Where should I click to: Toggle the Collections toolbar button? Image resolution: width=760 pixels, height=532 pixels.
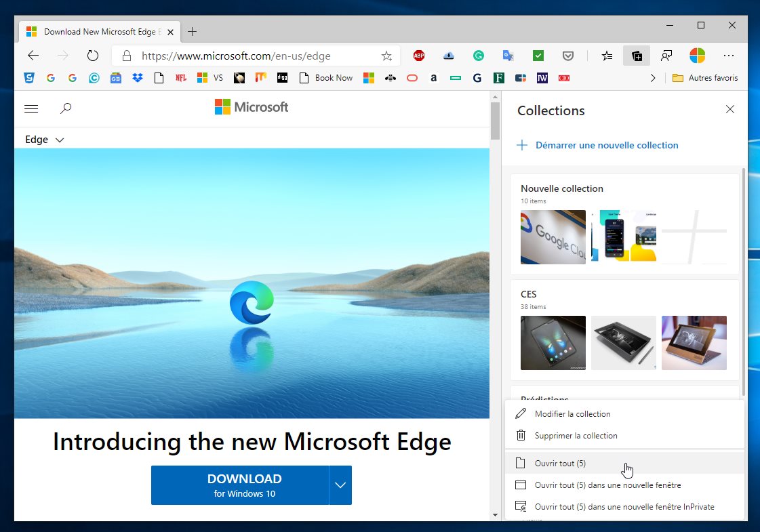637,56
